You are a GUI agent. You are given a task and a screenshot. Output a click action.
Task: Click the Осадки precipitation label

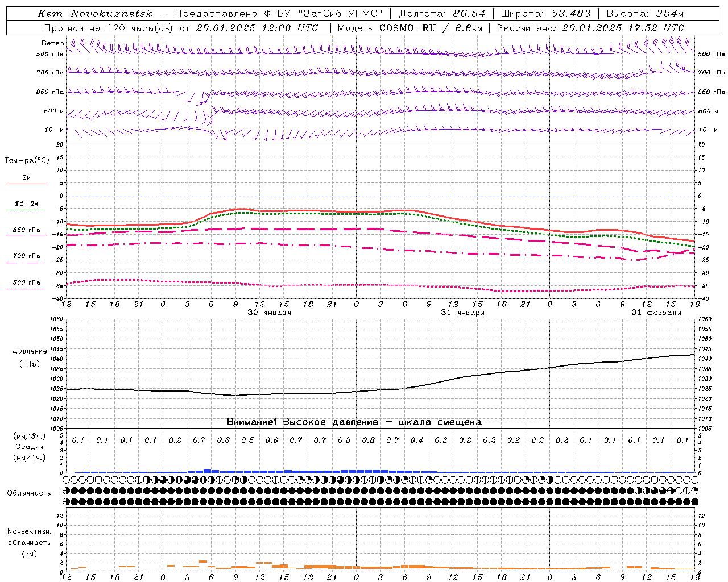[30, 447]
